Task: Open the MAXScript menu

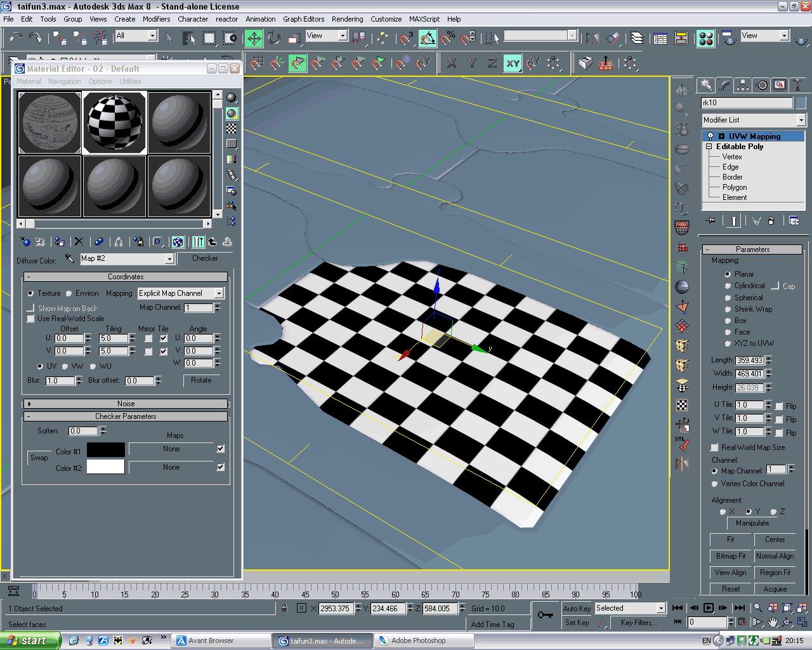Action: pos(424,19)
